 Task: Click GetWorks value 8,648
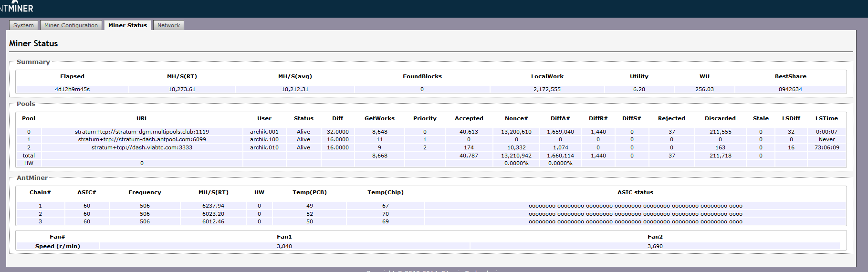click(x=380, y=132)
